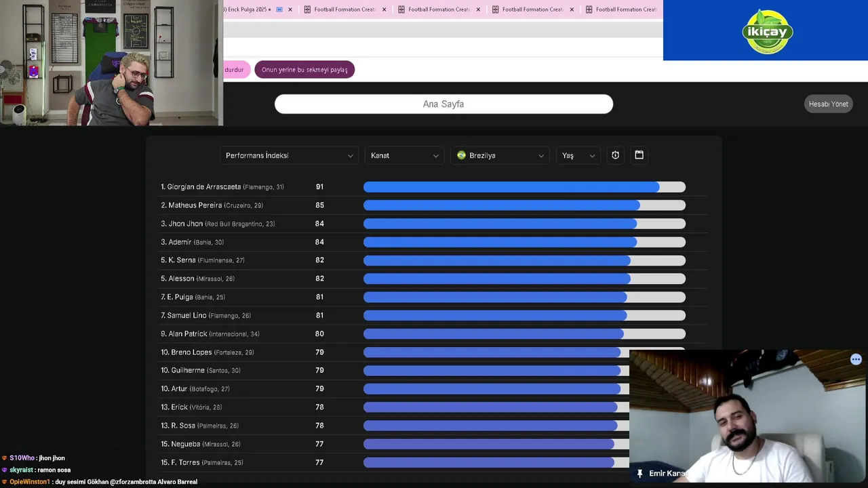Click skyraist chat message ramon sosa
868x488 pixels.
(37, 470)
